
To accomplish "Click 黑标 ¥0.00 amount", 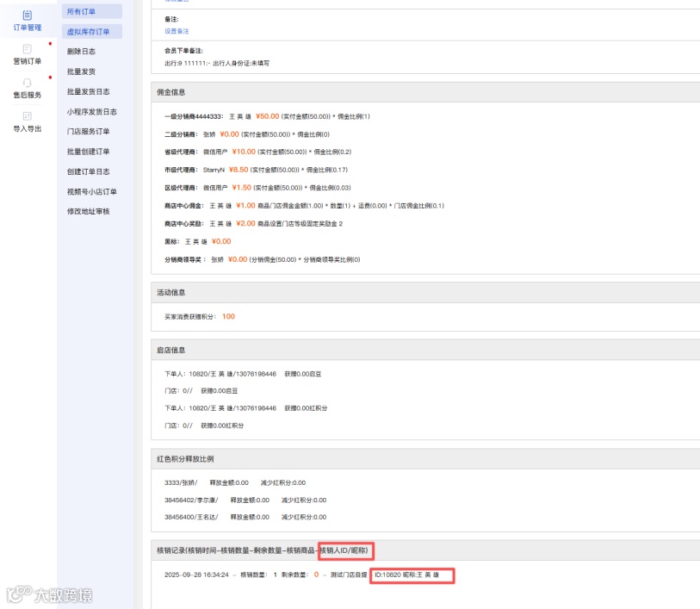I will [221, 241].
